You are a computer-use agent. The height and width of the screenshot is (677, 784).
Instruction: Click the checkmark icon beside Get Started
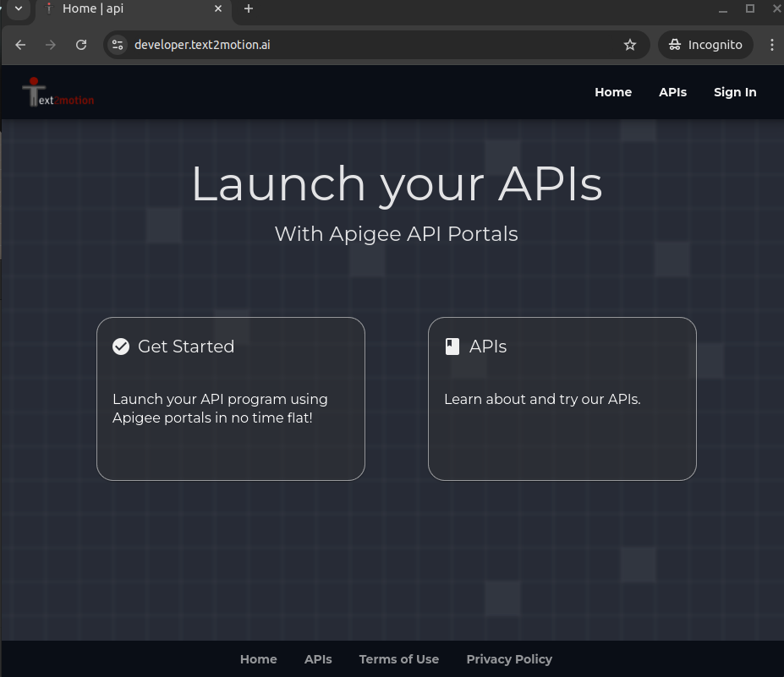coord(121,347)
